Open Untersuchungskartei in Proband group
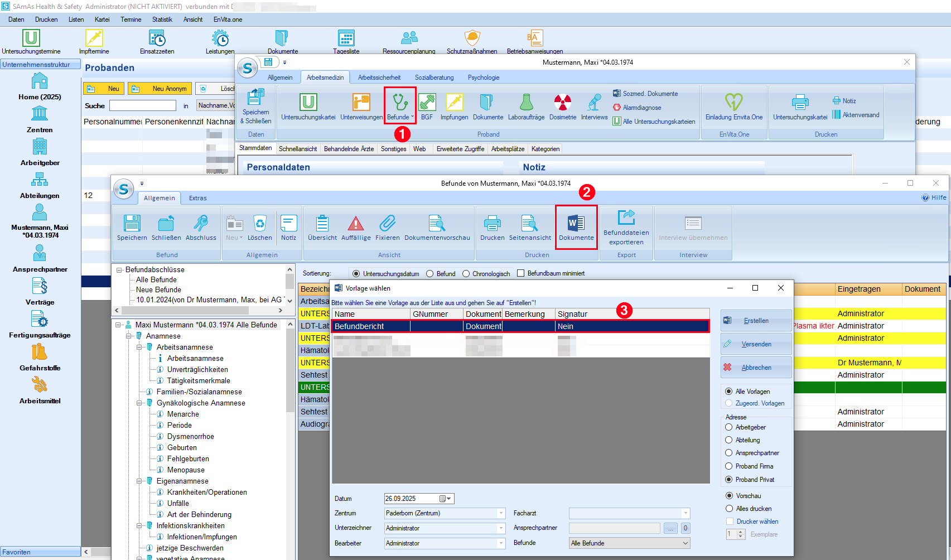 (x=308, y=106)
